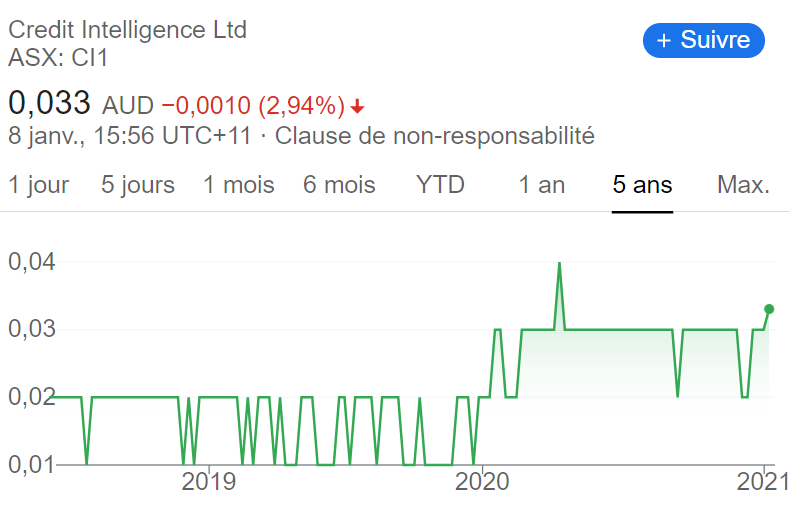Click the red down arrow price indicator
Image resolution: width=790 pixels, height=508 pixels.
tap(357, 107)
